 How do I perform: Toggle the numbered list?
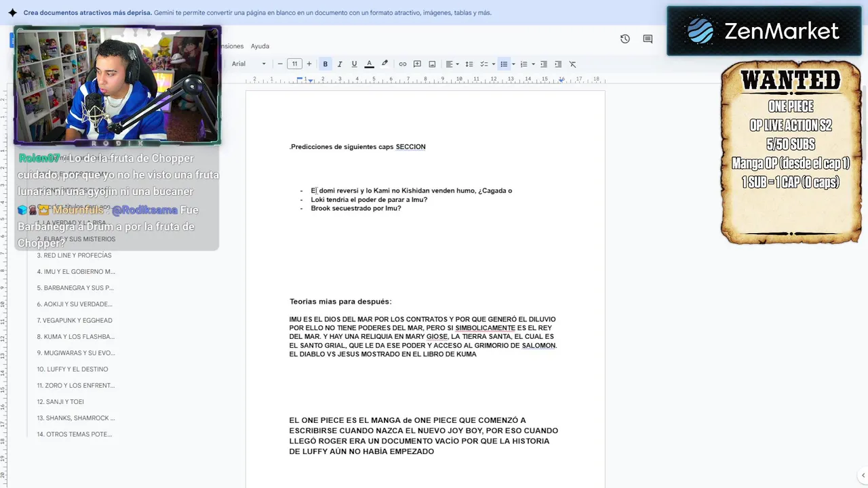coord(524,64)
